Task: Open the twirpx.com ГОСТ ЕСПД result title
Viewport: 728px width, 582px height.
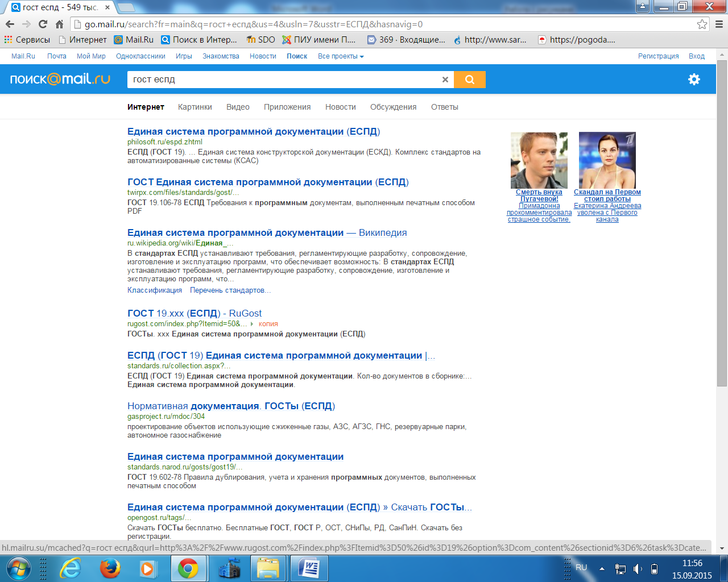Action: 268,182
